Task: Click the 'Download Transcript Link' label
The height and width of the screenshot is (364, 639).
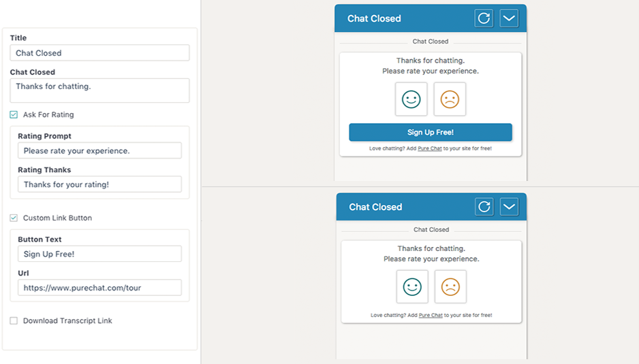Action: pos(67,321)
